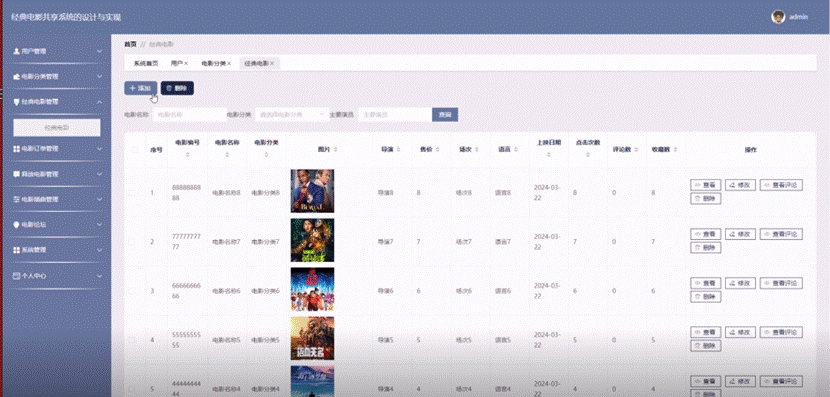
Task: Open the poster thumbnail in row 2
Action: [x=312, y=240]
